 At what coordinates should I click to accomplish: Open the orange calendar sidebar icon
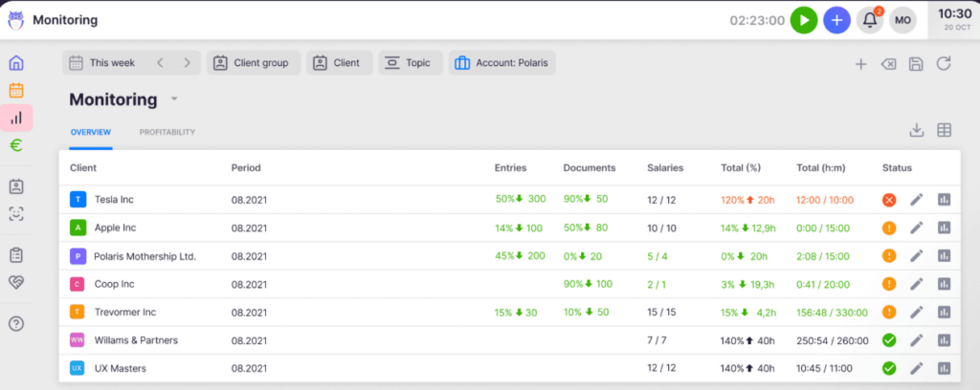click(x=16, y=91)
